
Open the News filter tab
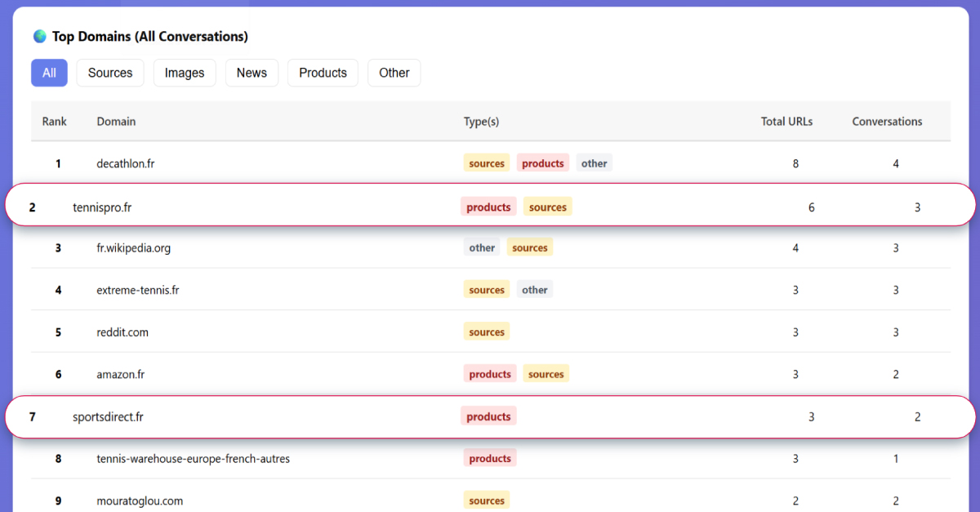pos(252,73)
